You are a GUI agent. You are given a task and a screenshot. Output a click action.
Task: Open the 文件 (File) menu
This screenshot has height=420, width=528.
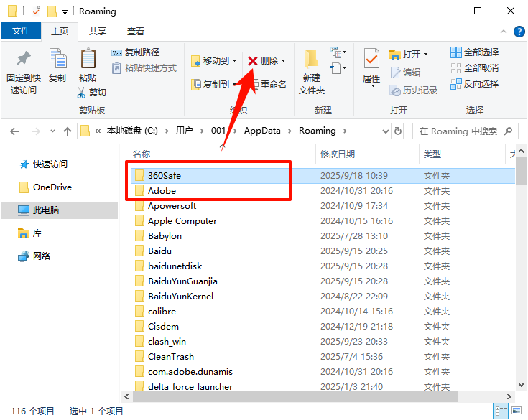[21, 32]
